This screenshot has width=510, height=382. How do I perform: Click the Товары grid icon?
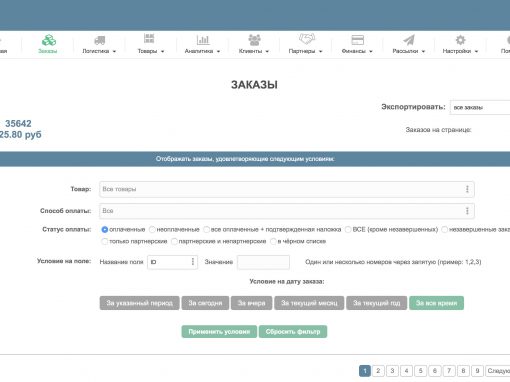[x=149, y=39]
